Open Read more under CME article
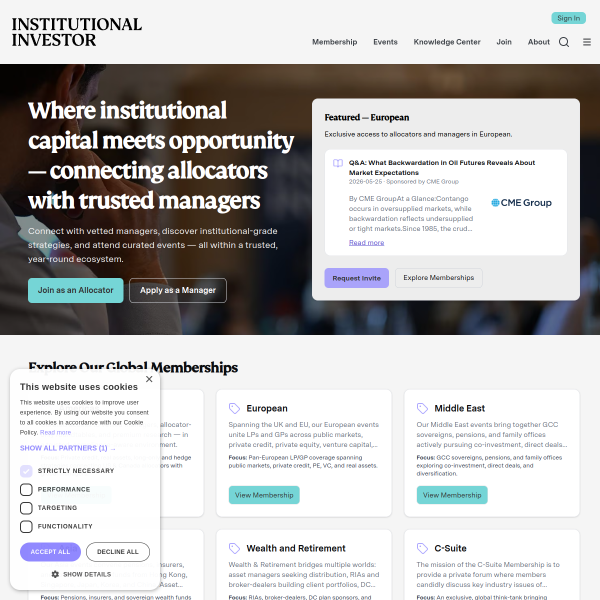The width and height of the screenshot is (600, 600). click(366, 243)
